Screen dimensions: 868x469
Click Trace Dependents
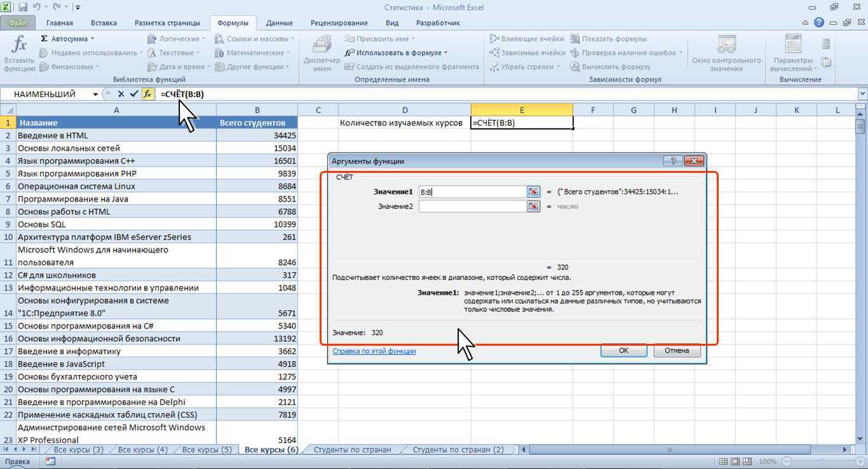(527, 53)
